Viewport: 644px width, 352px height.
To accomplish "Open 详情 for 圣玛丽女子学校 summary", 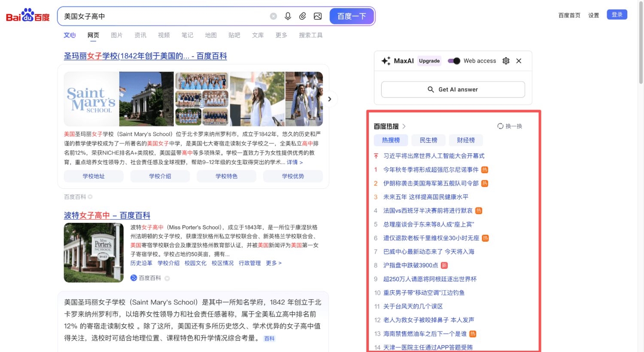I will click(295, 162).
